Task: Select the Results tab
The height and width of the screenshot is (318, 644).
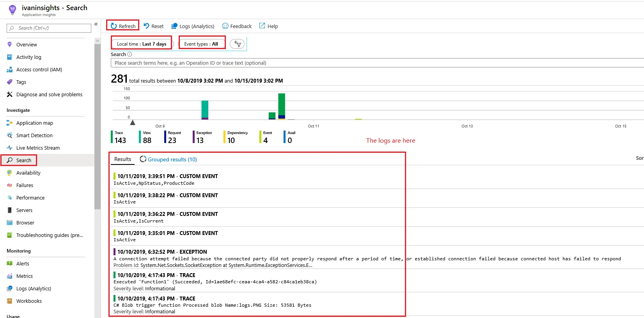Action: tap(123, 159)
